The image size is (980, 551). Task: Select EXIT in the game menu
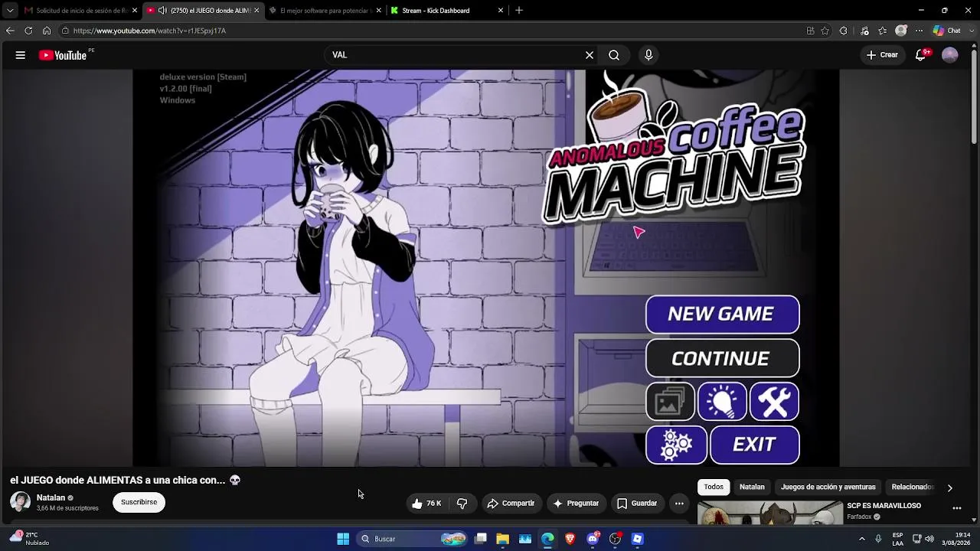[755, 445]
